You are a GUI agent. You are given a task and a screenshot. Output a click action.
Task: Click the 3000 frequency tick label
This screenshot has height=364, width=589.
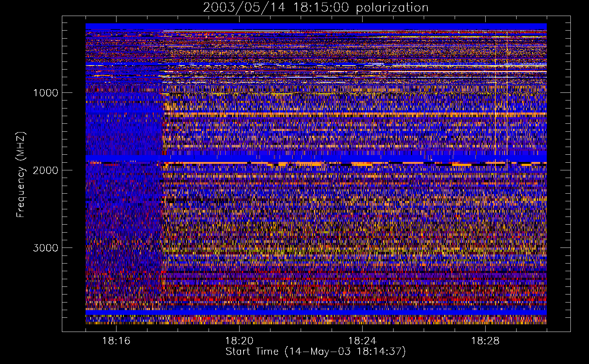click(x=46, y=248)
